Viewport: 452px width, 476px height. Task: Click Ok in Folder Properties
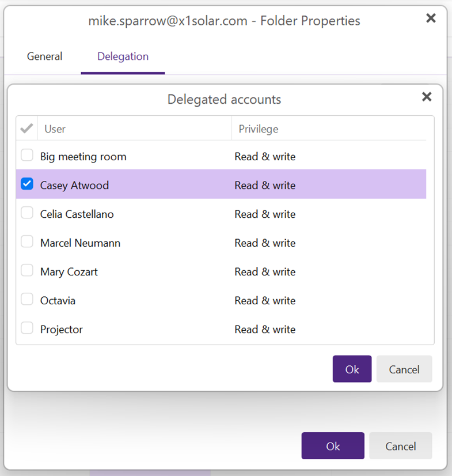click(x=333, y=445)
